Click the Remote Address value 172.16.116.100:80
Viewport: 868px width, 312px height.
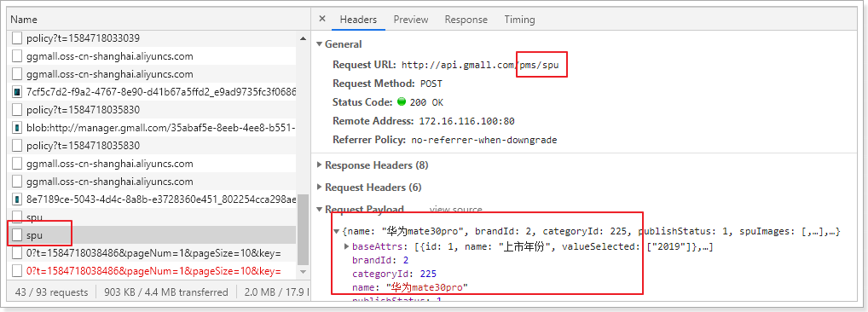click(x=466, y=121)
